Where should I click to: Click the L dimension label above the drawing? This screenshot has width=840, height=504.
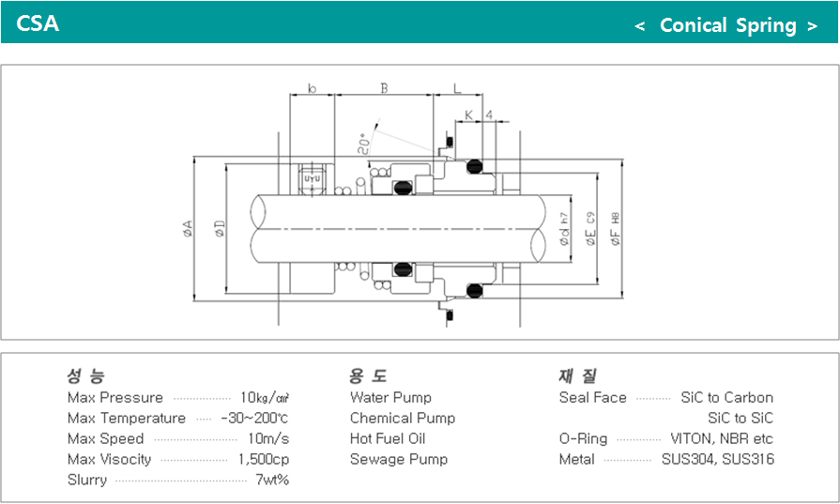pyautogui.click(x=457, y=89)
